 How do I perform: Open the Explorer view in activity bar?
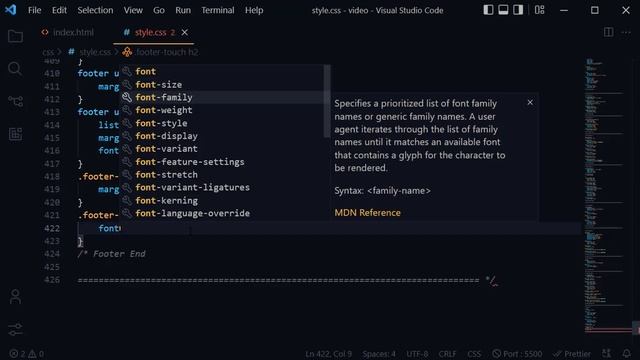(15, 36)
